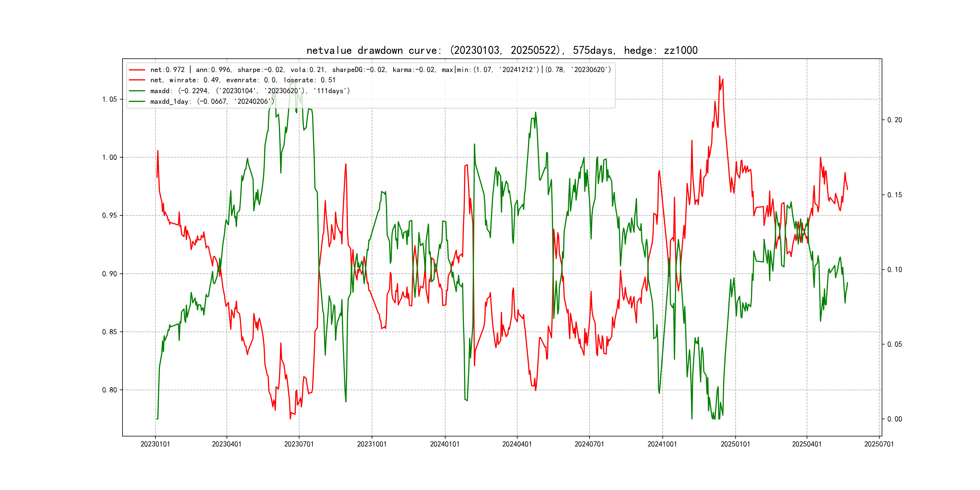Click the 20231001 x-axis date label

[372, 444]
